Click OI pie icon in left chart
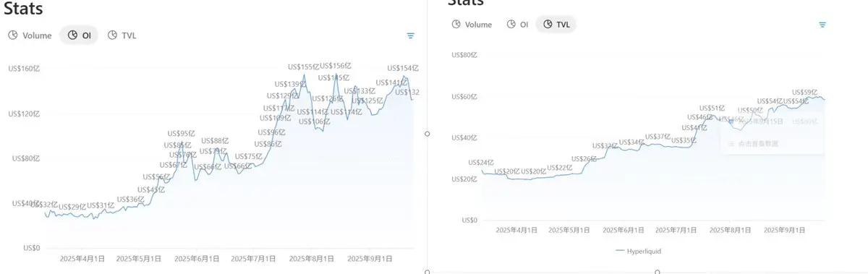 pos(72,35)
